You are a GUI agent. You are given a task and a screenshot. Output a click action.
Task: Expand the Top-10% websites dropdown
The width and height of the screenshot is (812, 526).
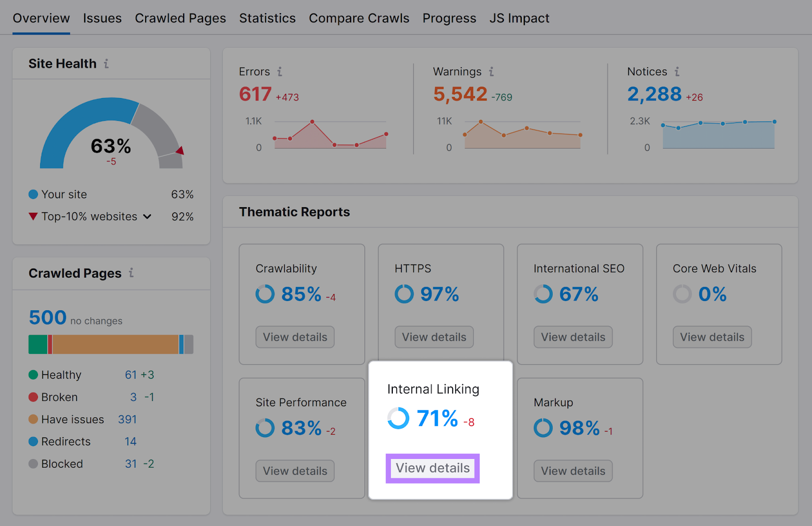(147, 216)
